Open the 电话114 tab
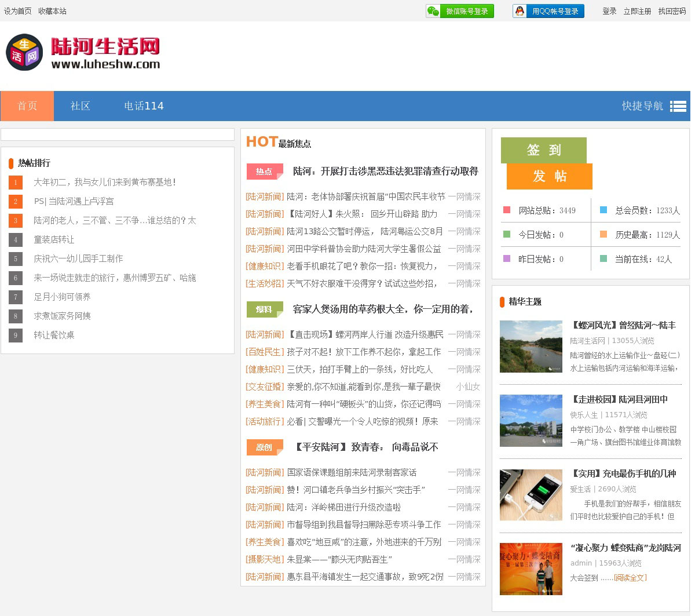The height and width of the screenshot is (616, 695). coord(144,106)
